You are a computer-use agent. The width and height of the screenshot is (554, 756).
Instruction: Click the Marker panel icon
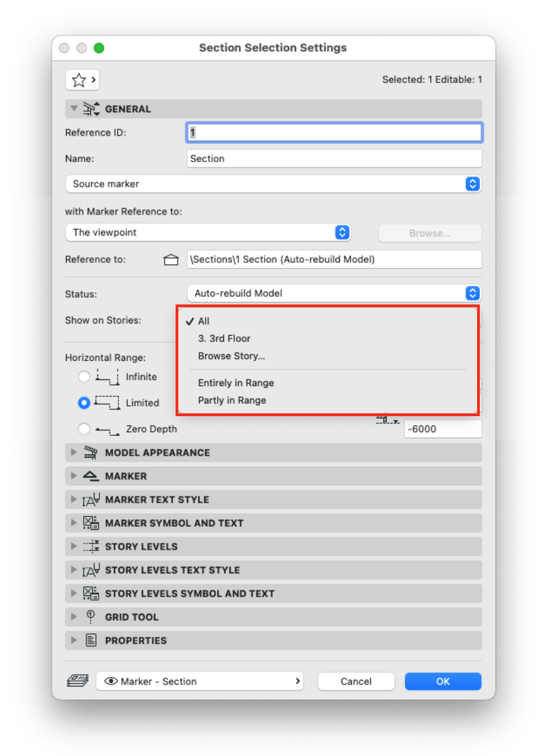coord(91,476)
